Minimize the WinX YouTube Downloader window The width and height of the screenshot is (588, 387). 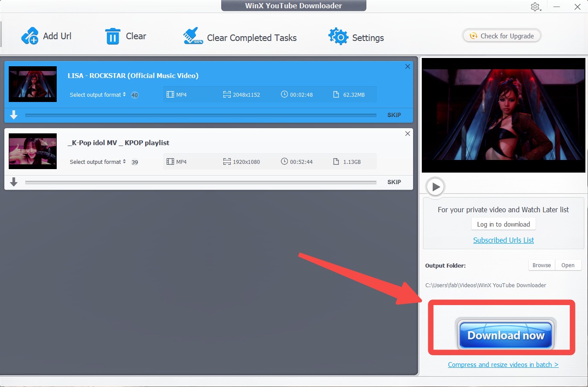[557, 7]
